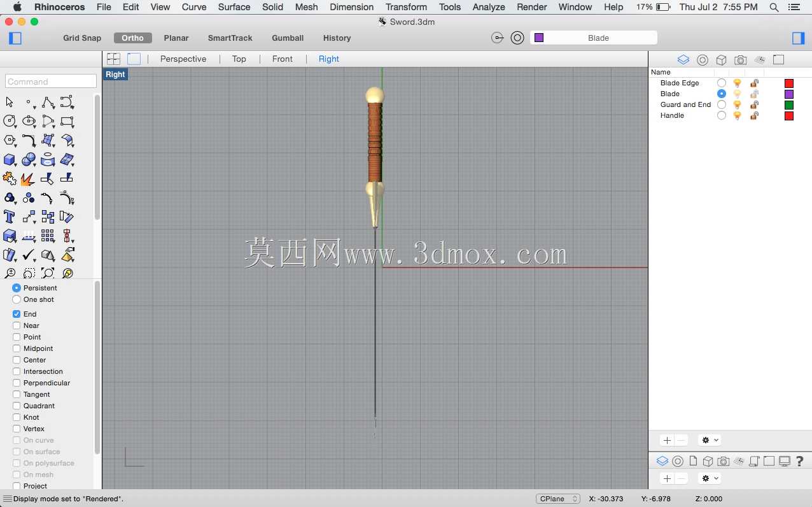Select the Text object T tool
This screenshot has height=507, width=812.
pyautogui.click(x=10, y=217)
